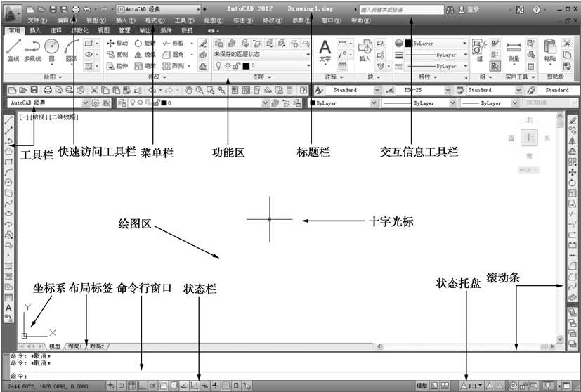581x392 pixels.
Task: Click the 复制 copy command in ribbon
Action: [x=117, y=55]
